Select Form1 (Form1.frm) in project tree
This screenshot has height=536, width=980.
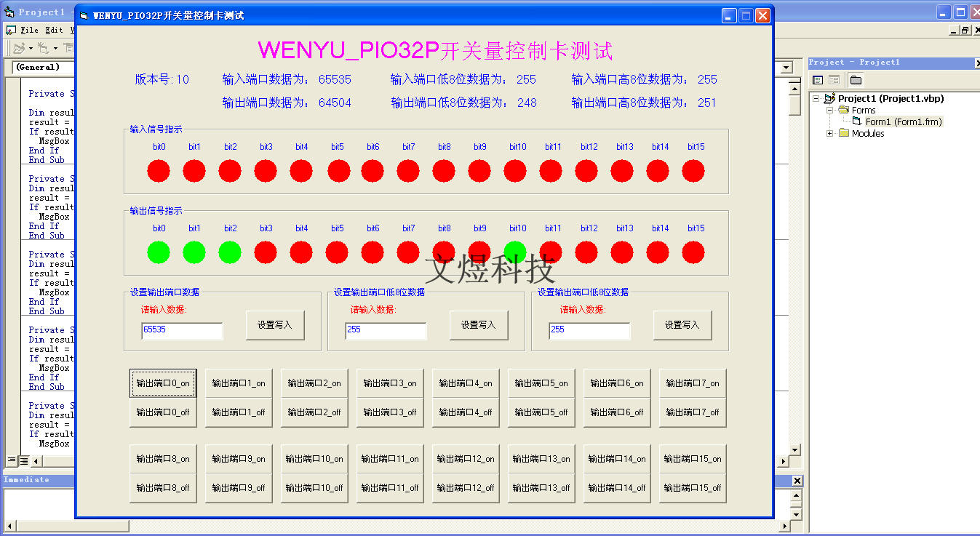(x=904, y=121)
